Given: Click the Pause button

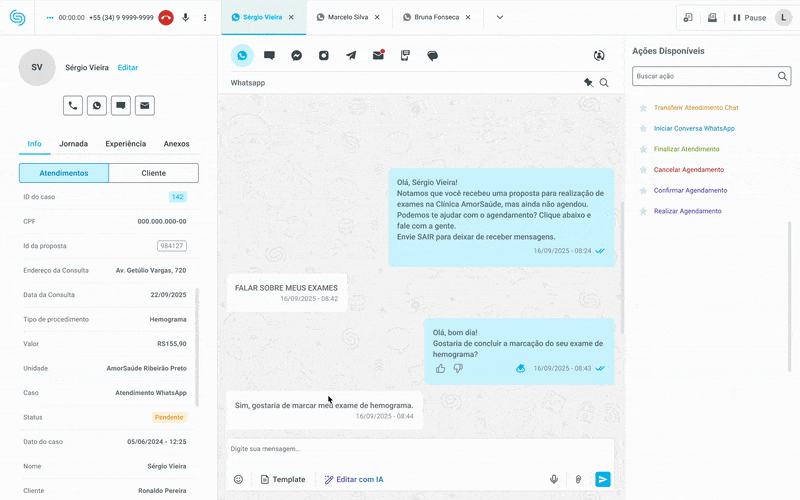Looking at the screenshot, I should pos(749,18).
